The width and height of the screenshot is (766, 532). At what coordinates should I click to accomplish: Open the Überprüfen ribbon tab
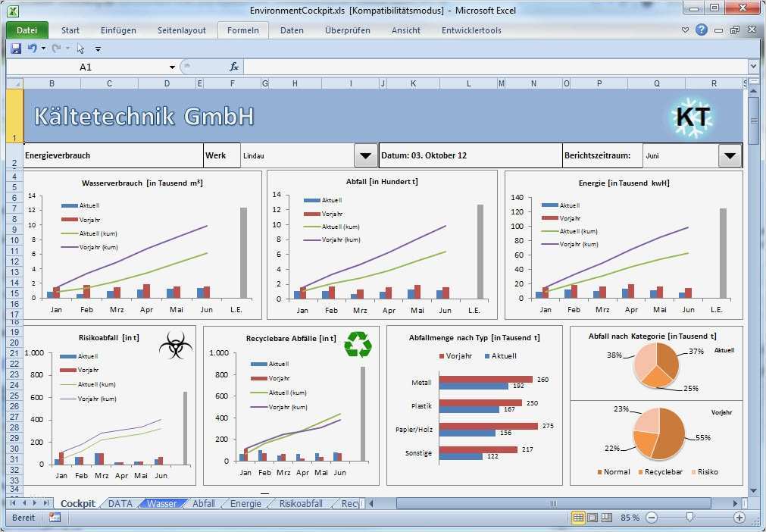click(347, 30)
